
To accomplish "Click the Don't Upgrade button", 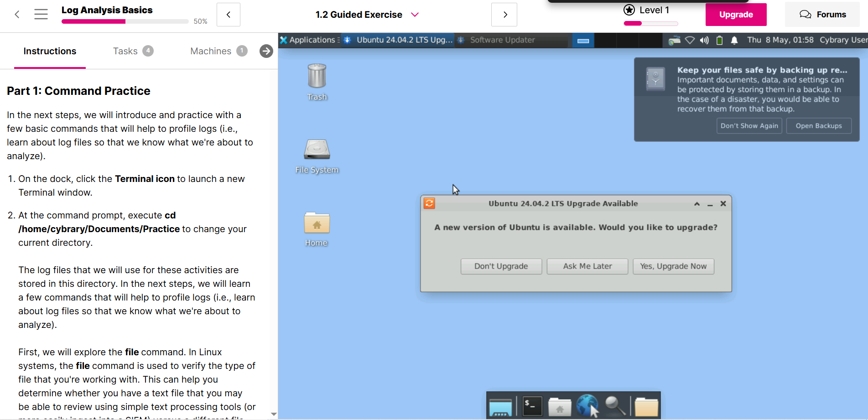I will 501,266.
